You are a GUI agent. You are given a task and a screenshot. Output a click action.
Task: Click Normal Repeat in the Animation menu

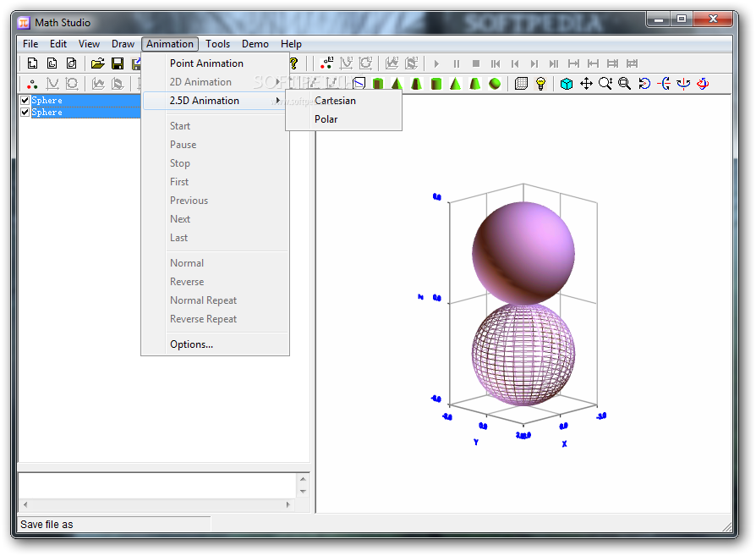click(x=204, y=300)
